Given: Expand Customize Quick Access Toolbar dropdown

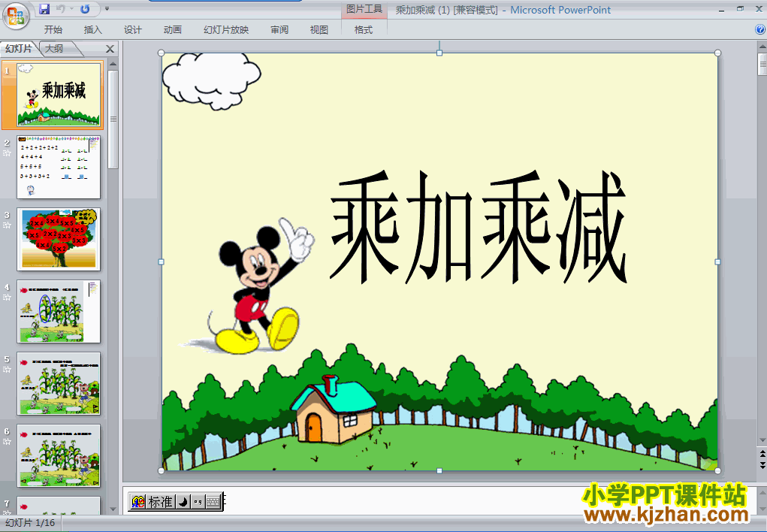Looking at the screenshot, I should point(107,9).
